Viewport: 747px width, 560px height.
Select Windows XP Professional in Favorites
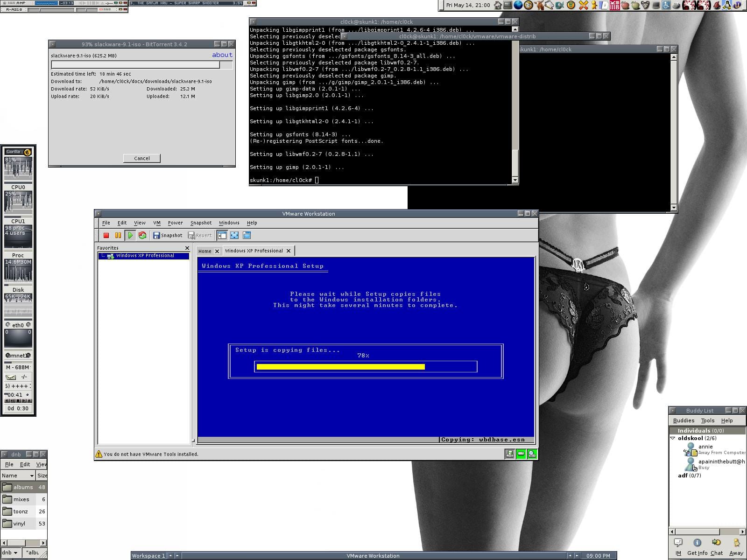[x=143, y=256]
